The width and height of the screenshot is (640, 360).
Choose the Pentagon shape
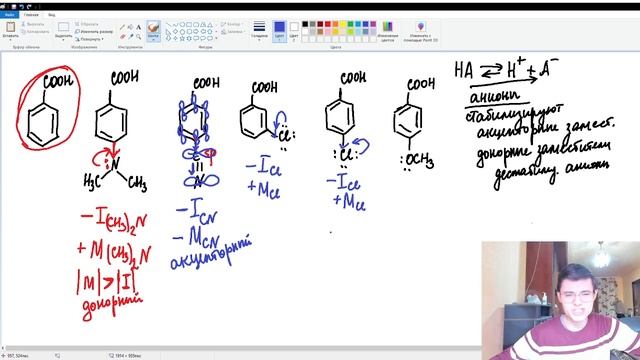pos(182,31)
